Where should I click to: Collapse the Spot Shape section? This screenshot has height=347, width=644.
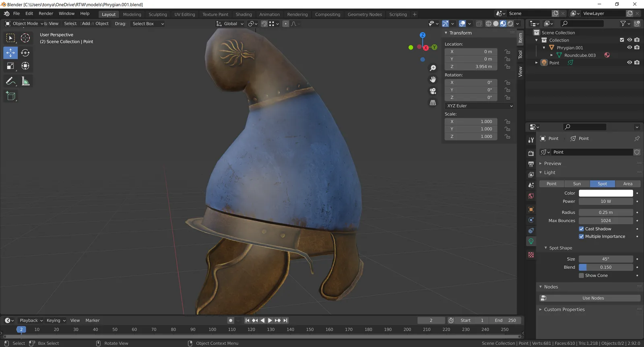(x=560, y=248)
